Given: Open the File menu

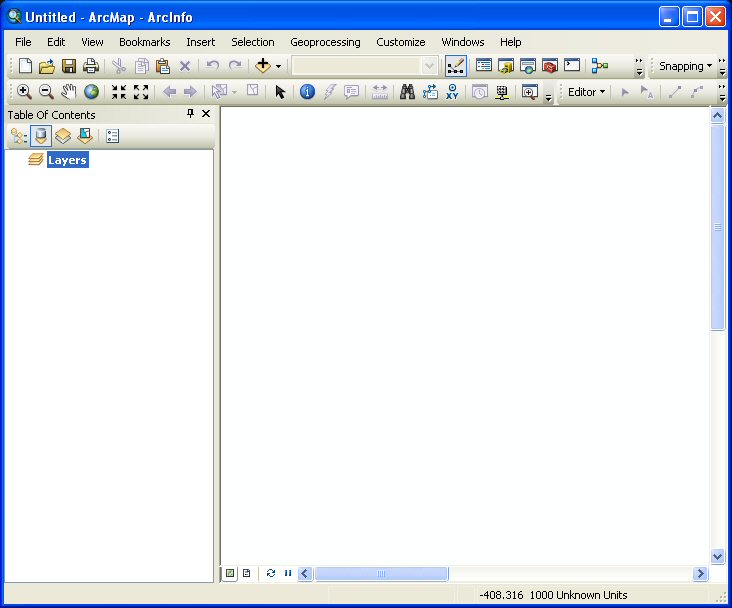Looking at the screenshot, I should click(23, 42).
